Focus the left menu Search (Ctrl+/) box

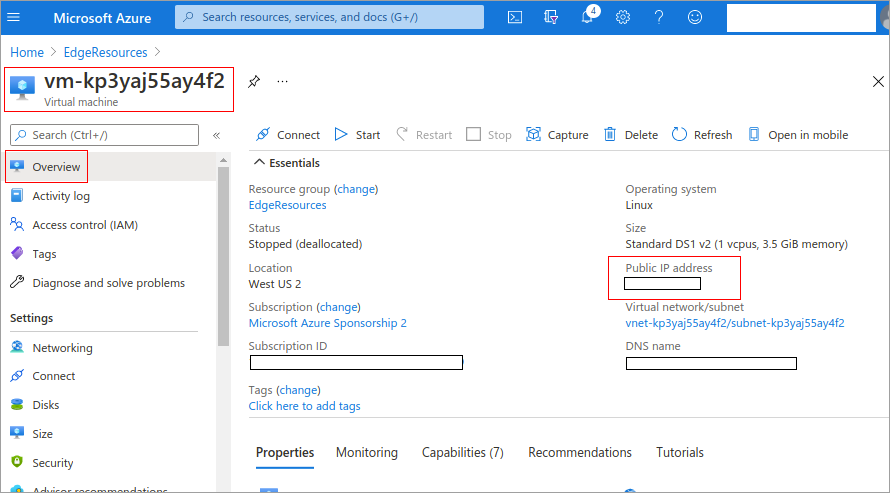104,135
